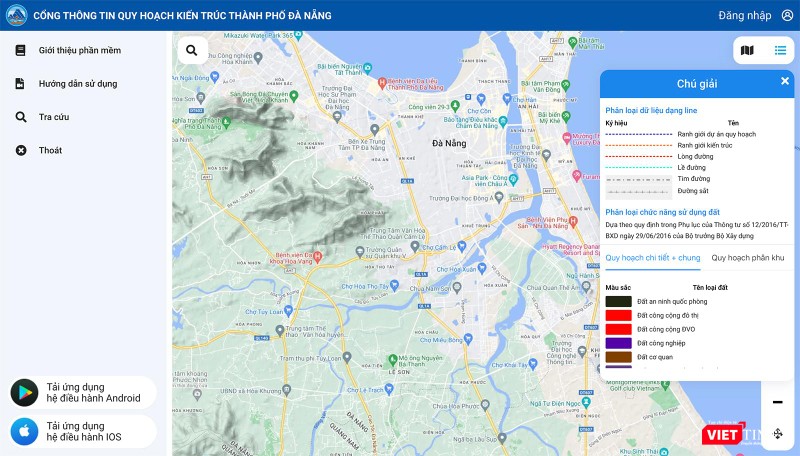Screen dimensions: 800x456
Task: Click the portal logo in header
Action: point(14,15)
